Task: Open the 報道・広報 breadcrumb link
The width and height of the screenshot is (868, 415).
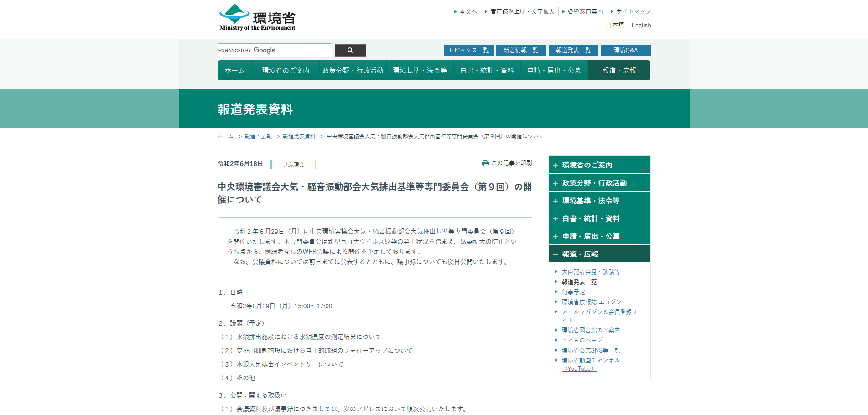Action: pos(258,136)
